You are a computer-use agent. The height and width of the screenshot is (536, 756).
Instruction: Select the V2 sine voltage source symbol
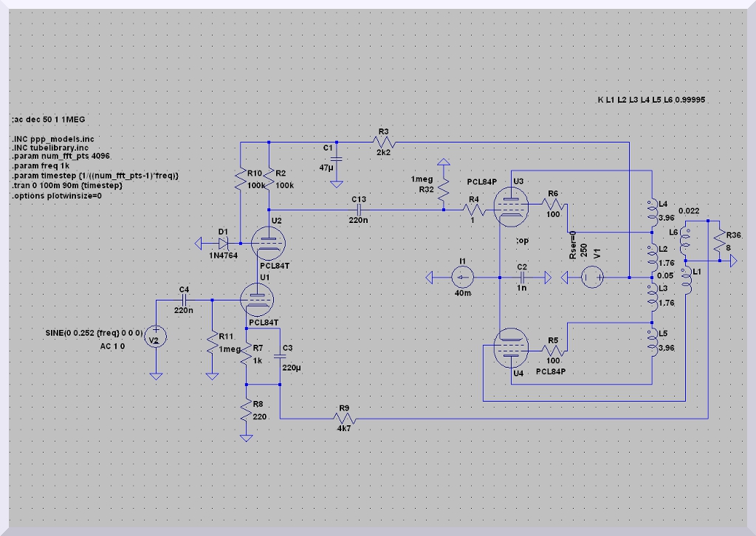pyautogui.click(x=157, y=337)
